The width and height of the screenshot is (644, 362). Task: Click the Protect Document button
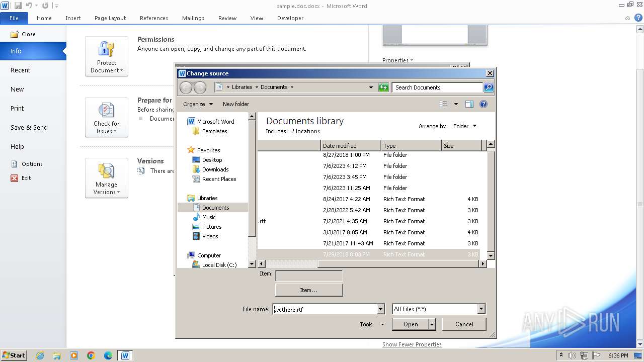pos(107,56)
